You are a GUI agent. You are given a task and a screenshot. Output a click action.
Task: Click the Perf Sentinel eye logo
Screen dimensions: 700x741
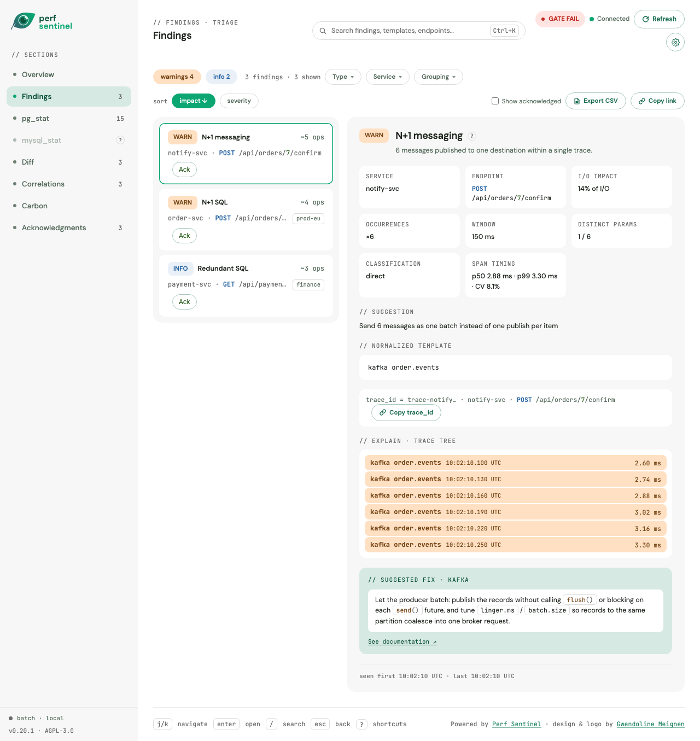click(23, 21)
